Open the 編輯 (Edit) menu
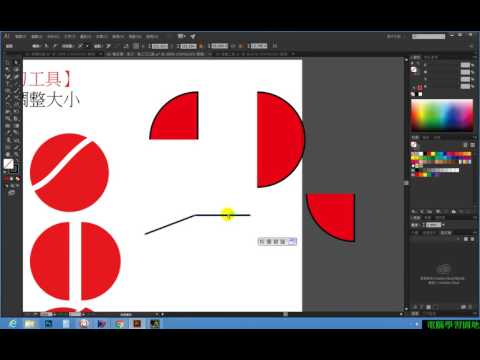The height and width of the screenshot is (360, 480). (36, 36)
